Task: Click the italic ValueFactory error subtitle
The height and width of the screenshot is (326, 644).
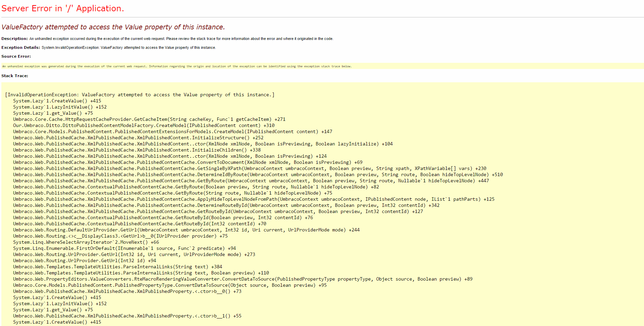Action: pyautogui.click(x=113, y=27)
